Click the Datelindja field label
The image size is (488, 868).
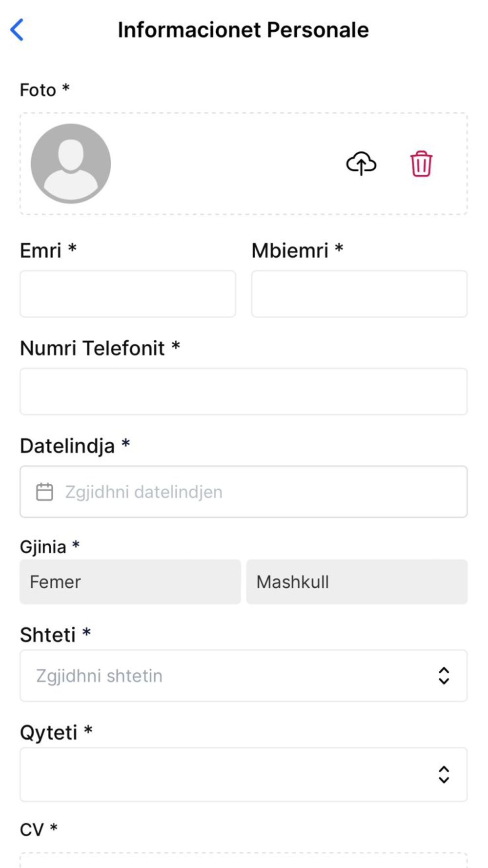(67, 446)
